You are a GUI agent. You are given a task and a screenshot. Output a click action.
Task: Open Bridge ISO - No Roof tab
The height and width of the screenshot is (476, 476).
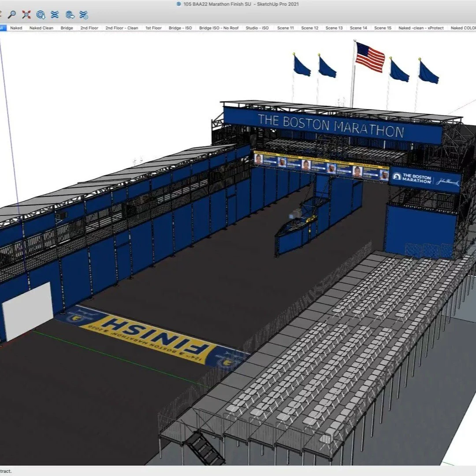(219, 28)
